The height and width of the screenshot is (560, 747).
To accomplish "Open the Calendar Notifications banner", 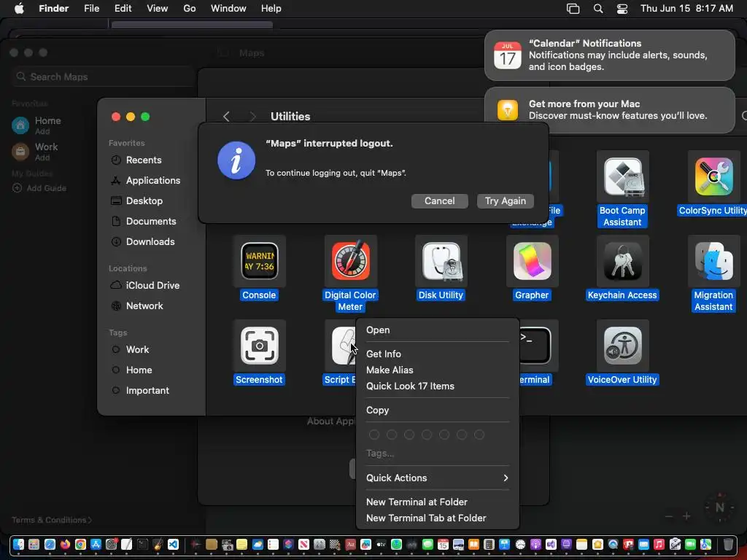I will 609,55.
